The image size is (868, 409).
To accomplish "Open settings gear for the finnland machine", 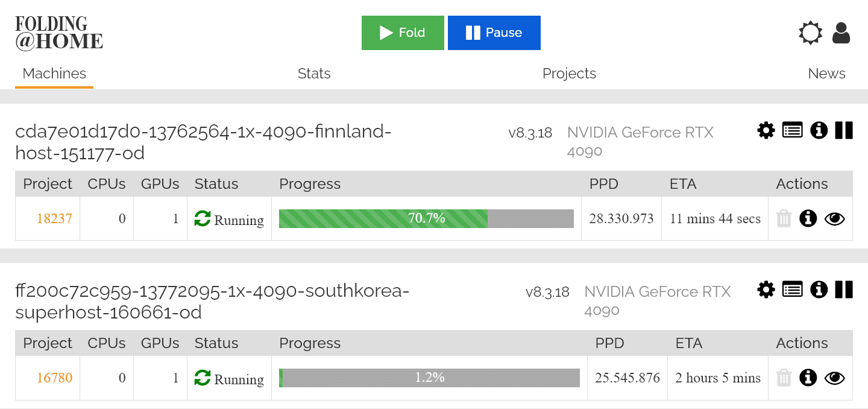I will pyautogui.click(x=766, y=130).
